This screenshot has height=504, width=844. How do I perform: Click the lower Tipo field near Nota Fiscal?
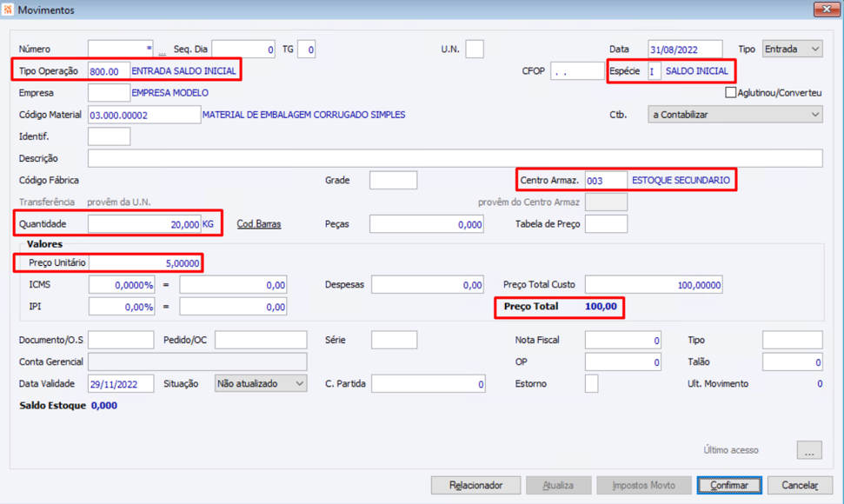(x=793, y=340)
